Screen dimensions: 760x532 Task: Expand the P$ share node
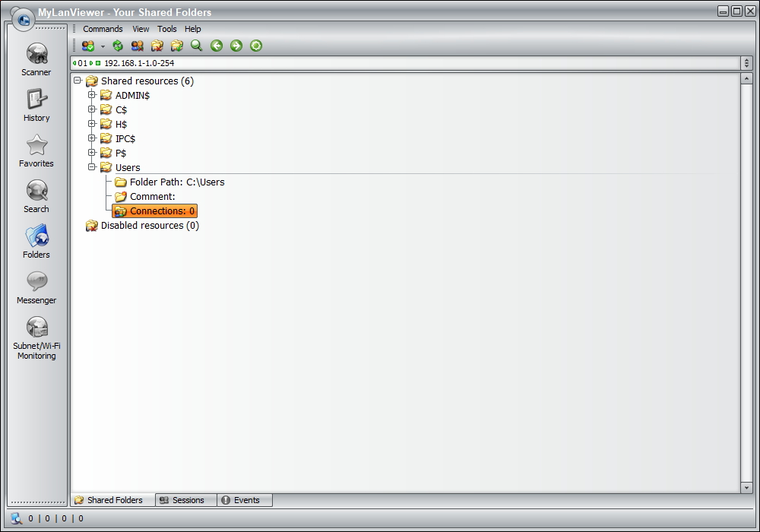(x=92, y=153)
